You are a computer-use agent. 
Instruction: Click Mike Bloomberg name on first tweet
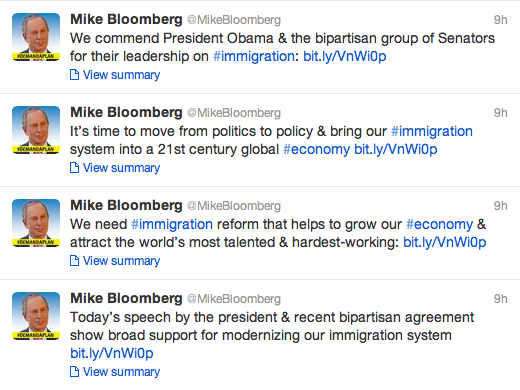pos(126,19)
